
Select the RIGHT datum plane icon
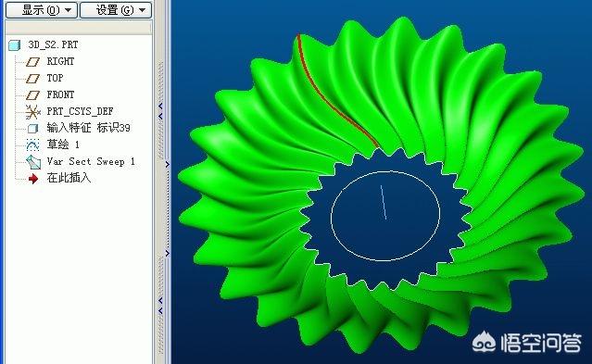(x=32, y=61)
